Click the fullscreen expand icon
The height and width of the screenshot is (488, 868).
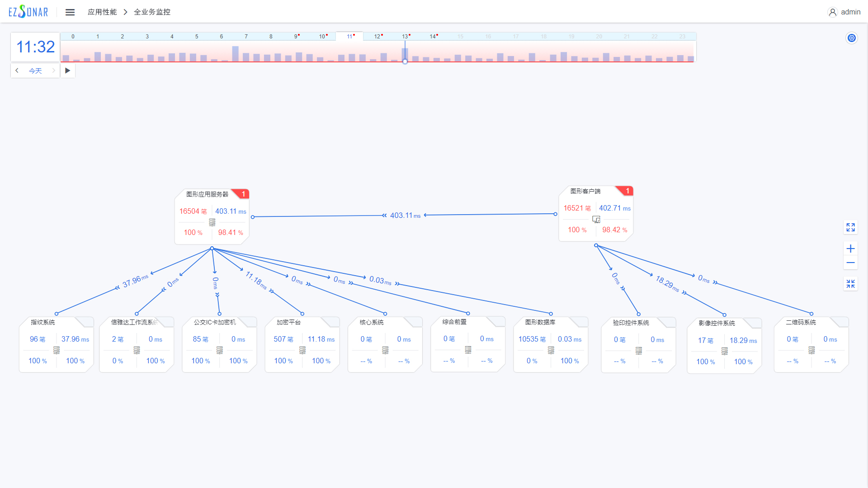[850, 227]
